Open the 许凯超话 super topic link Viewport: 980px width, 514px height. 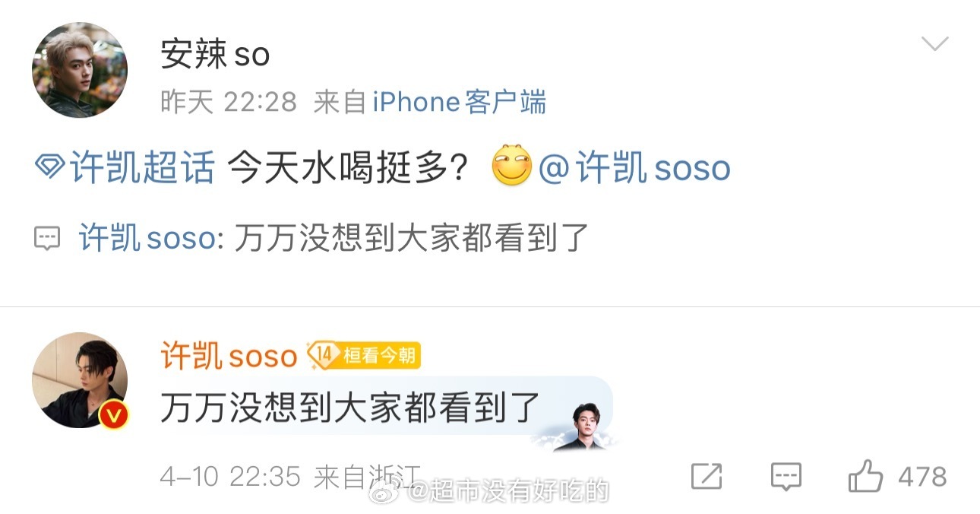(143, 168)
